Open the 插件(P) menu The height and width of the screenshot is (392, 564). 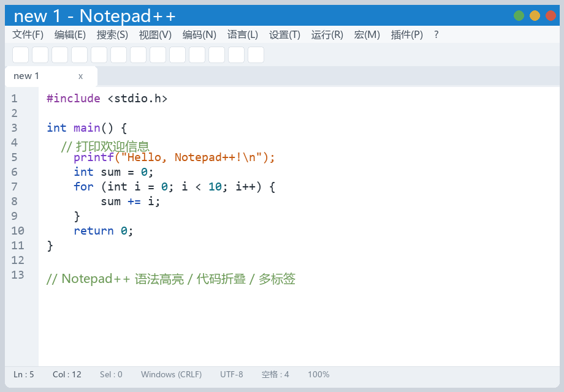tap(407, 35)
